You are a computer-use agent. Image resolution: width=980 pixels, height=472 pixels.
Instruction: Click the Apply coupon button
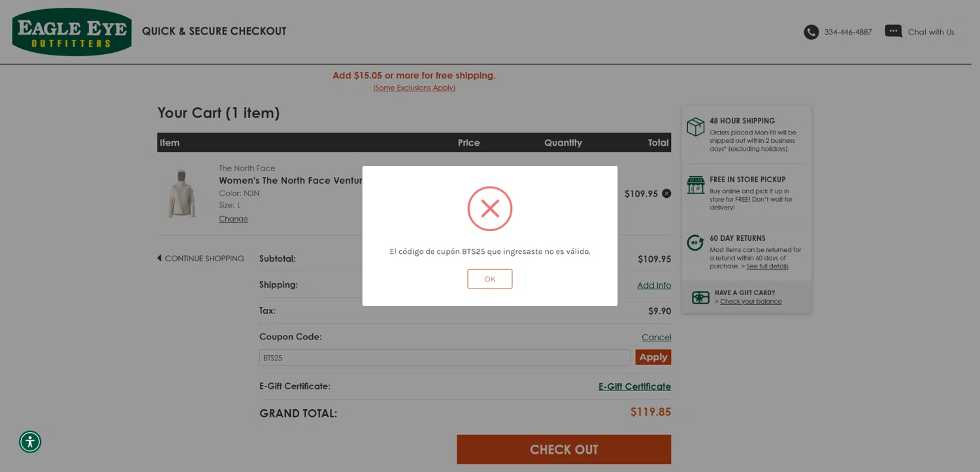(653, 357)
